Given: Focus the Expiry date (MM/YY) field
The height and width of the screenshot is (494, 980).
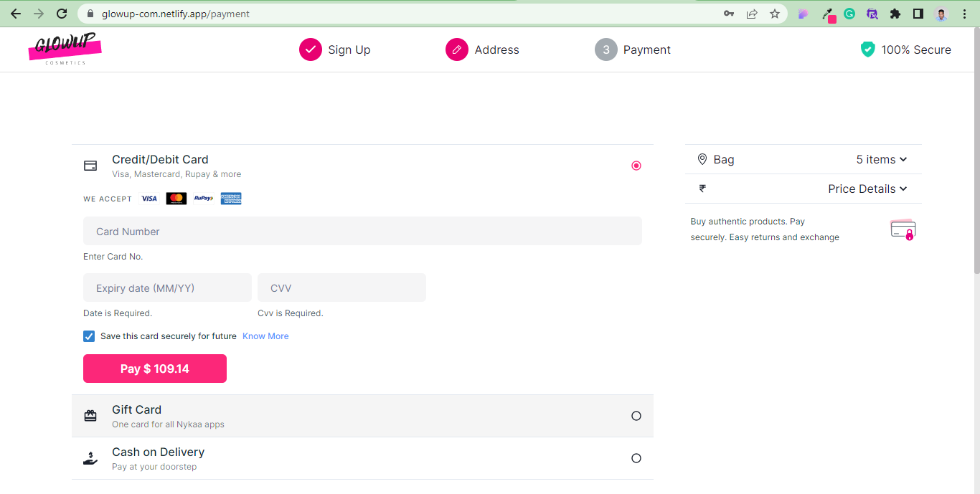Looking at the screenshot, I should (167, 288).
